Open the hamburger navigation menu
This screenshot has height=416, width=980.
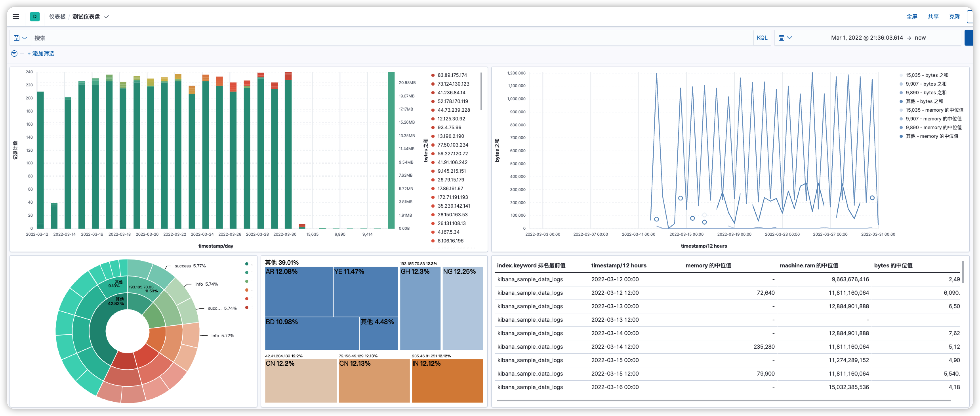click(x=16, y=17)
